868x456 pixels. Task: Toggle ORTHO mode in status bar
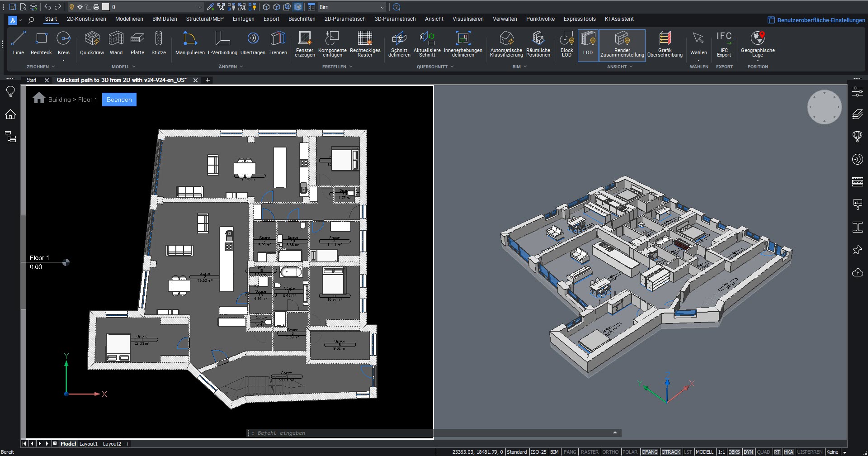click(610, 452)
